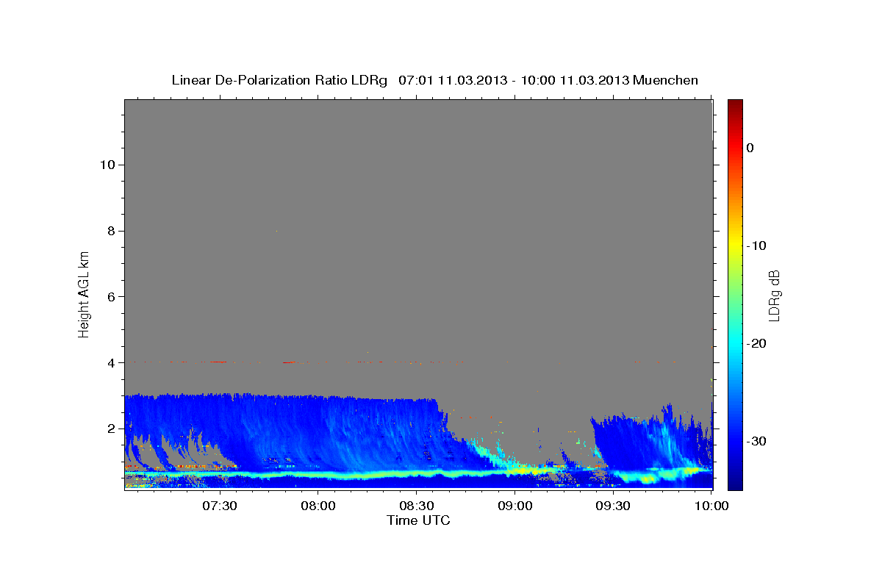Click the colorbar value 0 label
The width and height of the screenshot is (882, 588).
click(x=750, y=148)
